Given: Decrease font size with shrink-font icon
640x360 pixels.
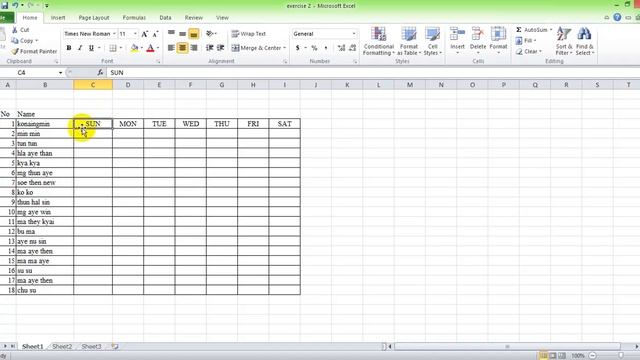Looking at the screenshot, I should 156,34.
